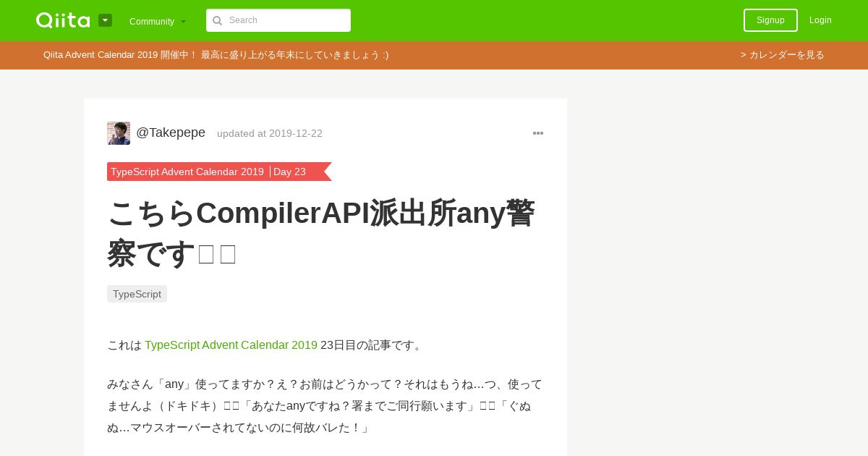
Task: Click the Qiita logo
Action: pos(63,20)
